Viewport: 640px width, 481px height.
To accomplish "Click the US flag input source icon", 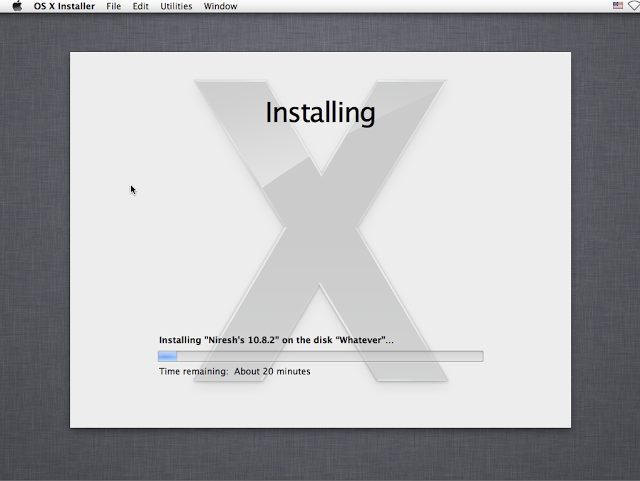I will (x=619, y=6).
